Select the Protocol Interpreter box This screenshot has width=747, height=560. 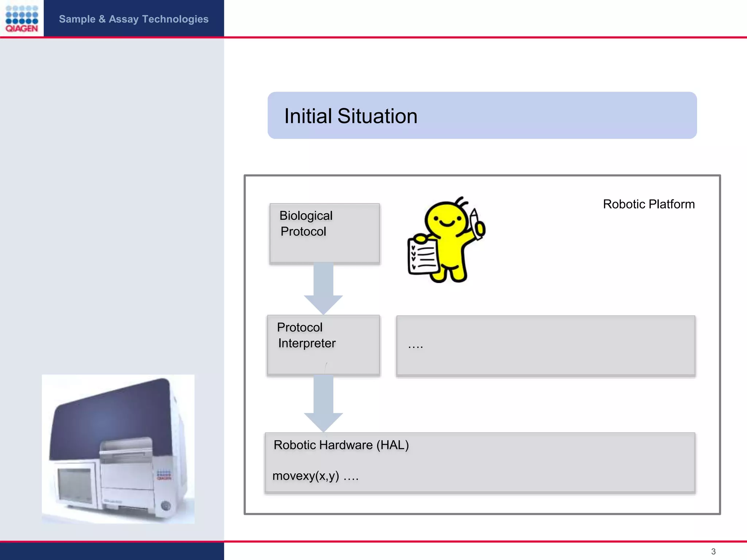pos(323,345)
